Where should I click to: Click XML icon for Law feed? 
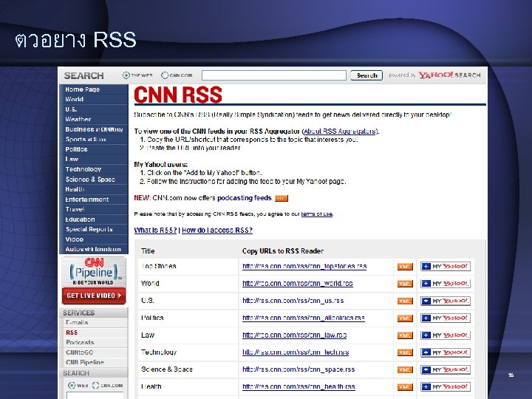(x=405, y=335)
